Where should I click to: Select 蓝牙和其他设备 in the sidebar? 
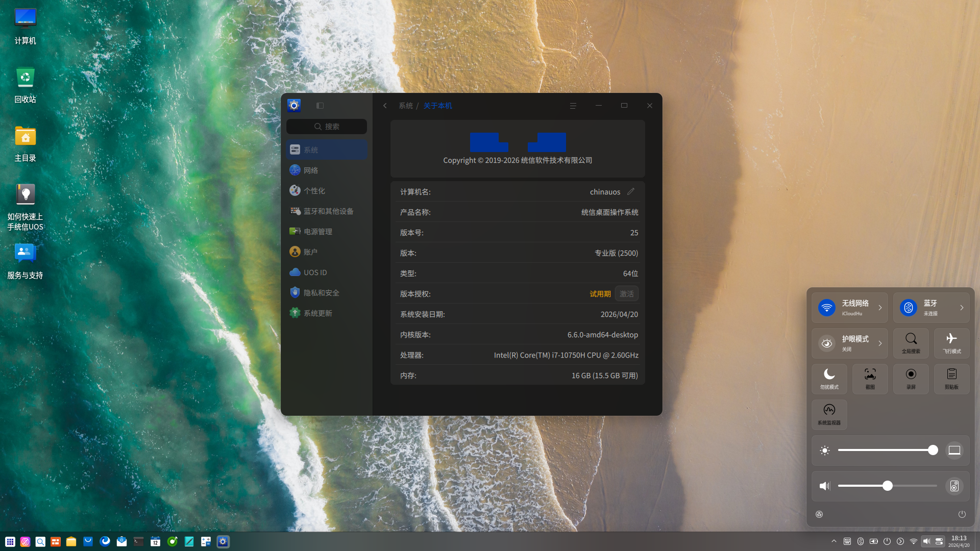pyautogui.click(x=327, y=211)
